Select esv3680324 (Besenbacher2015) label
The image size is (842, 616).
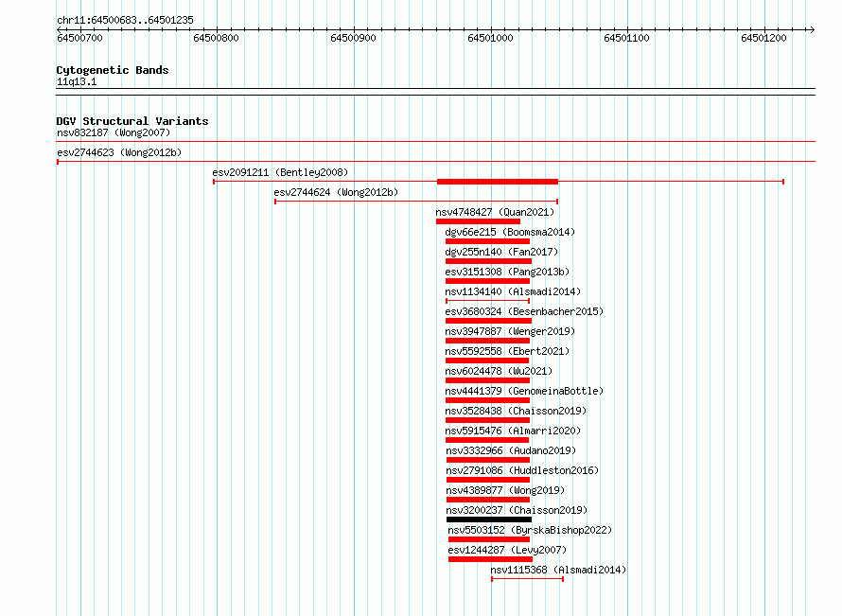[x=524, y=311]
